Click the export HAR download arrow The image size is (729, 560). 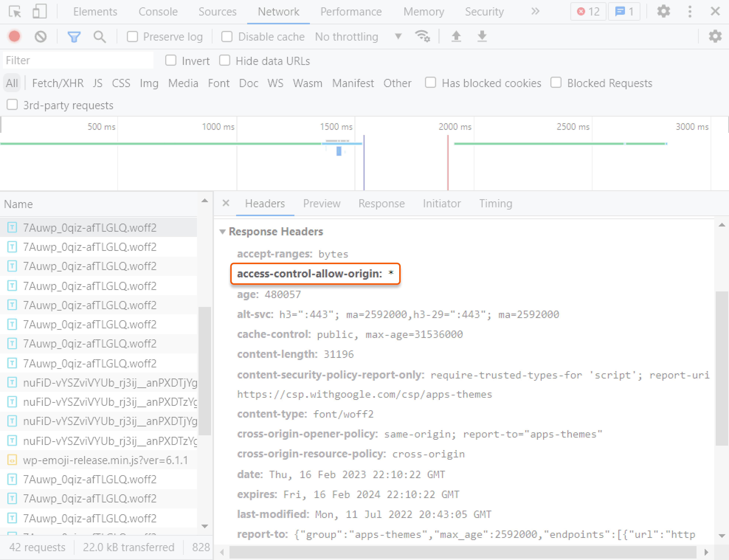(482, 36)
